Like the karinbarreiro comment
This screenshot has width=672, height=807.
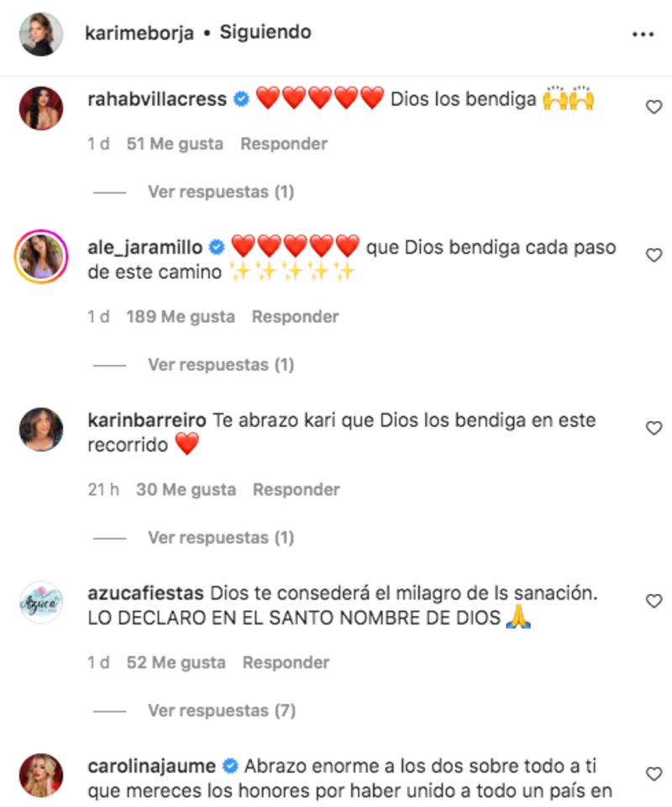pos(654,428)
